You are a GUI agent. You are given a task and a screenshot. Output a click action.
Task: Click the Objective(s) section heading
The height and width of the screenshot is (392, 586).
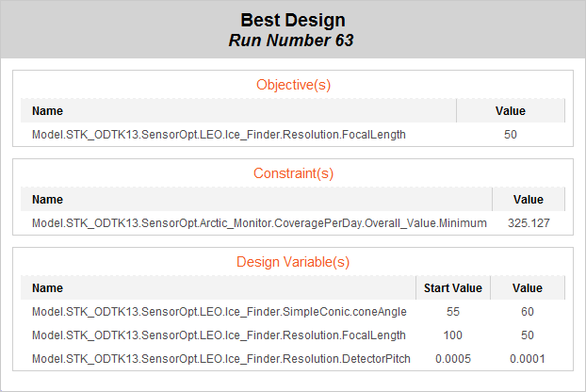(293, 85)
